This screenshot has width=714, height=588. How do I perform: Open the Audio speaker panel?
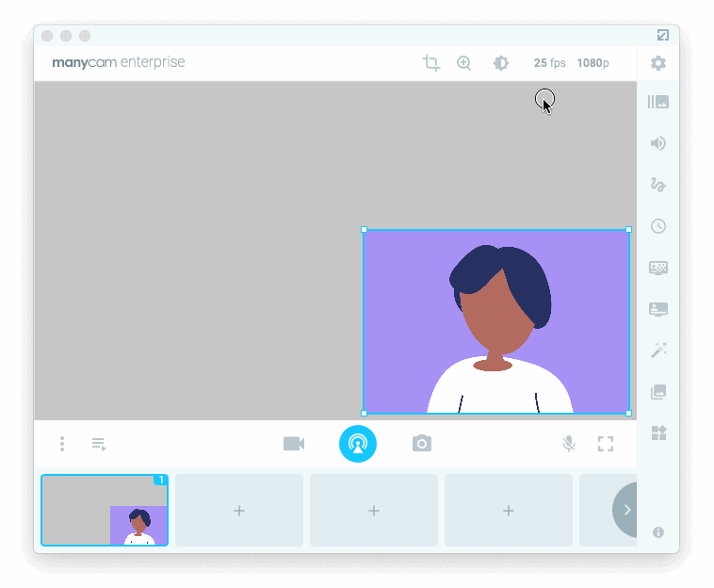pyautogui.click(x=658, y=143)
